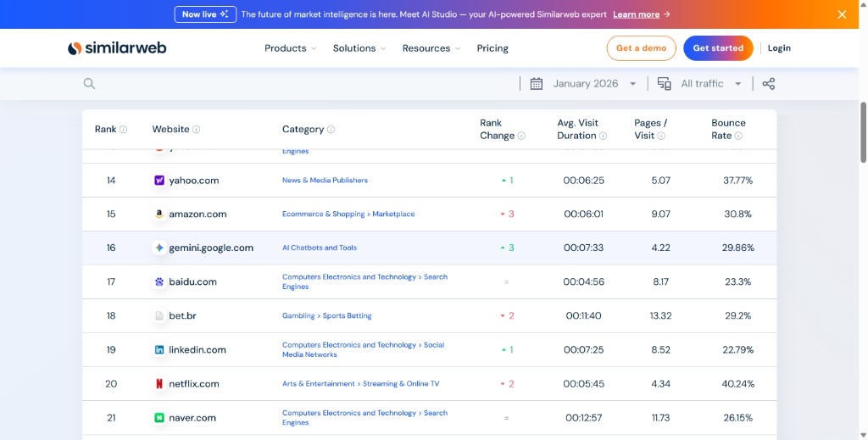The width and height of the screenshot is (868, 440).
Task: Go to the Pricing page
Action: 492,48
